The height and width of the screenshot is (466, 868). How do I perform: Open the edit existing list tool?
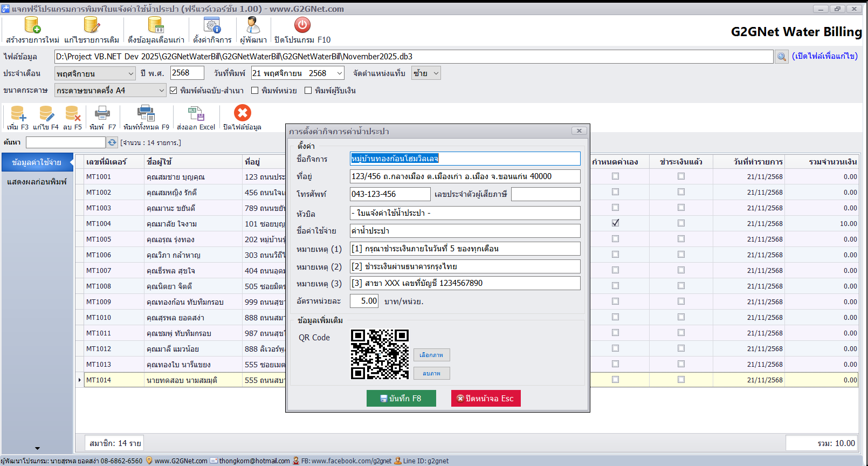(x=91, y=25)
